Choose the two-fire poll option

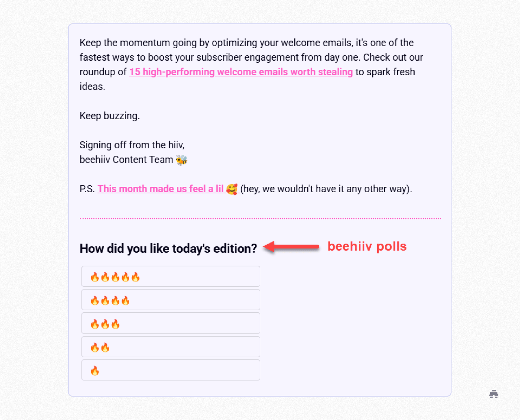click(170, 346)
